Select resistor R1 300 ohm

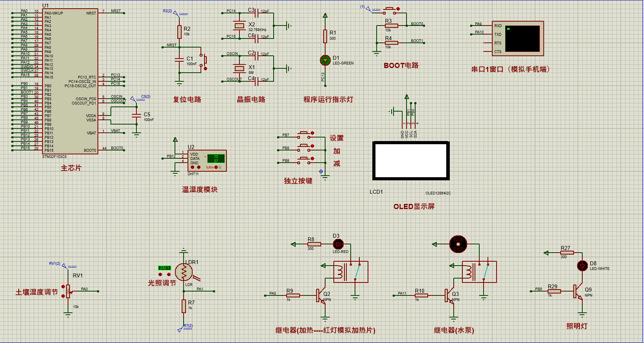325,36
